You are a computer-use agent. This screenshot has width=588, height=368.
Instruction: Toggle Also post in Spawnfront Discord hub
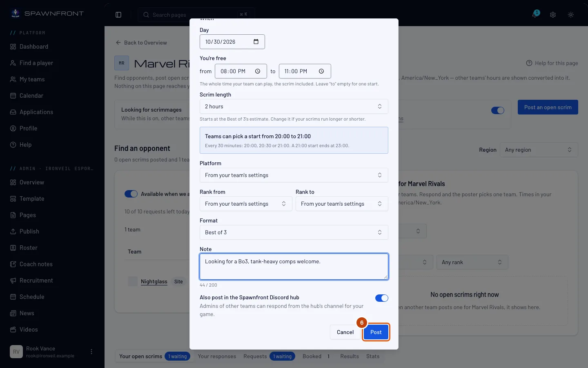[381, 298]
